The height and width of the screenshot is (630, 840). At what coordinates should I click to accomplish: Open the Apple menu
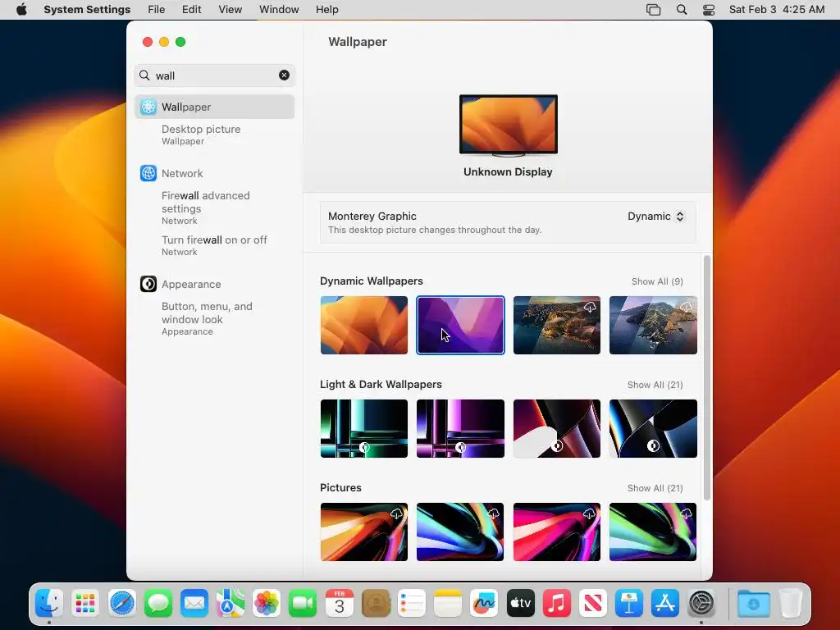(x=21, y=10)
